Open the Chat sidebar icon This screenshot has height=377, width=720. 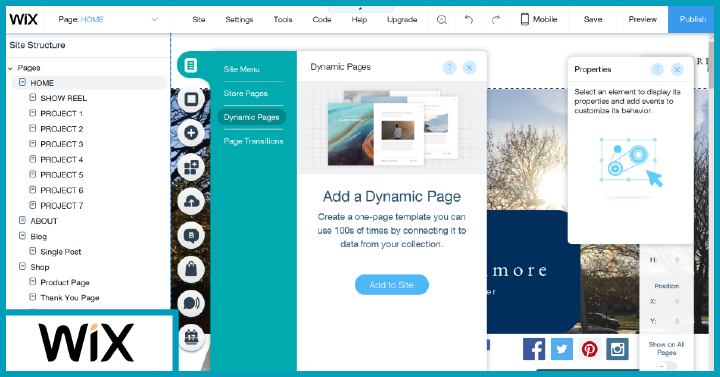[191, 303]
